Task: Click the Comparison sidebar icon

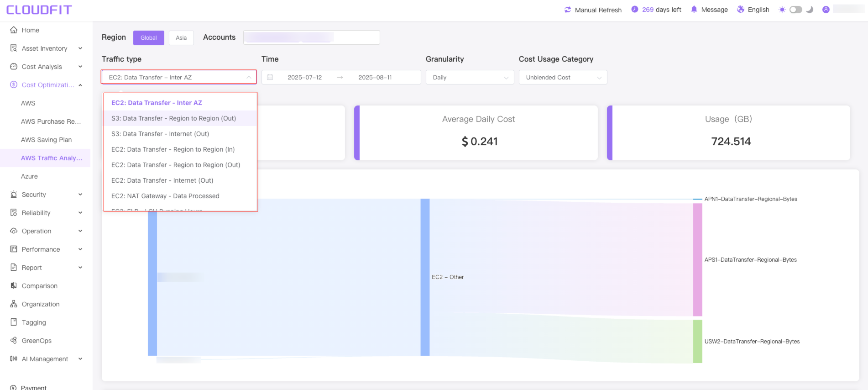Action: (14, 285)
